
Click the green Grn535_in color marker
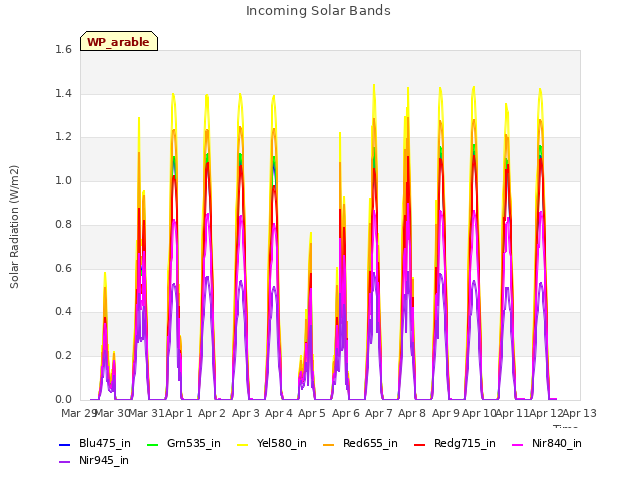(x=152, y=444)
